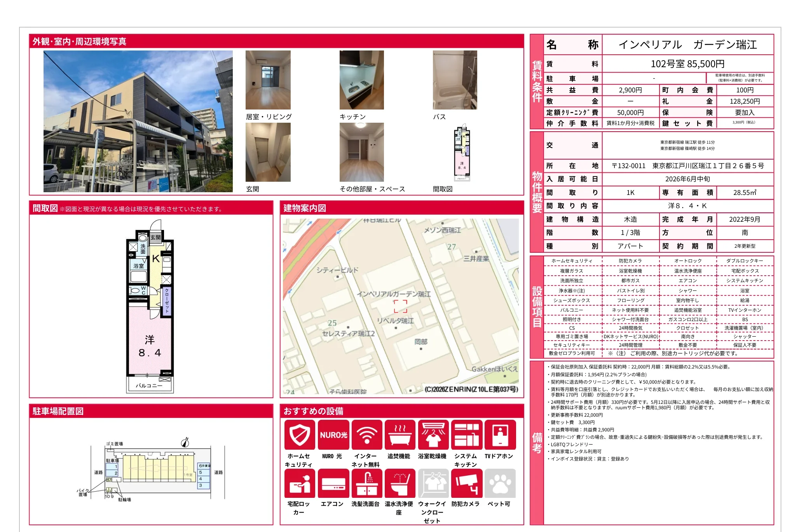Click the 防犯カメラ security camera icon
The width and height of the screenshot is (799, 532).
tap(466, 483)
